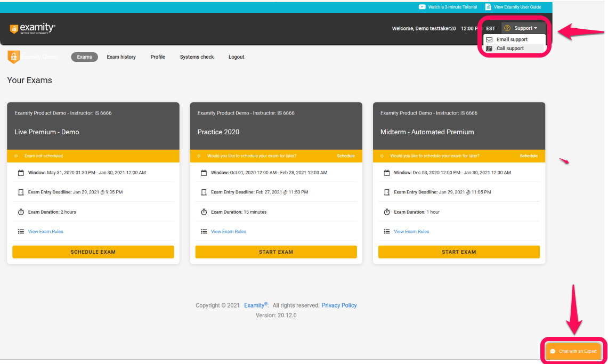Screen dimensions: 608x364
Task: Click stopwatch icon beside 1 hour duration
Action: pyautogui.click(x=386, y=212)
